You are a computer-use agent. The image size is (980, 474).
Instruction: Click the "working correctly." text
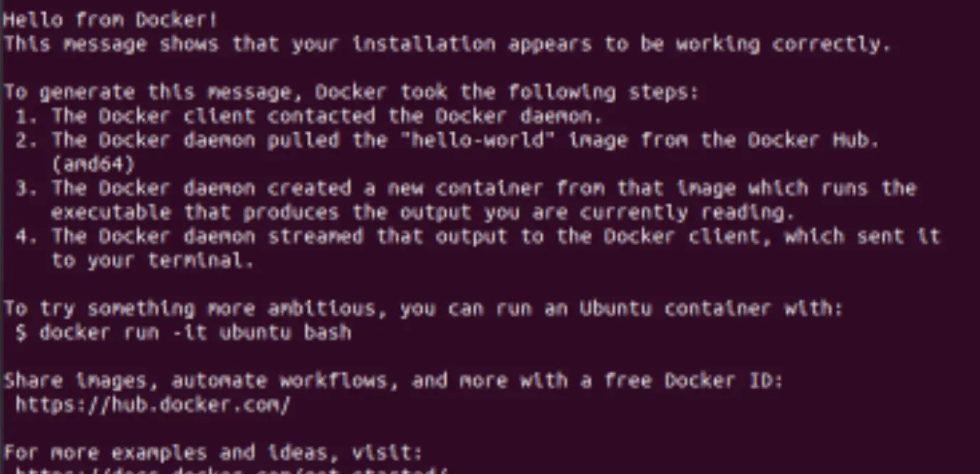pos(783,44)
